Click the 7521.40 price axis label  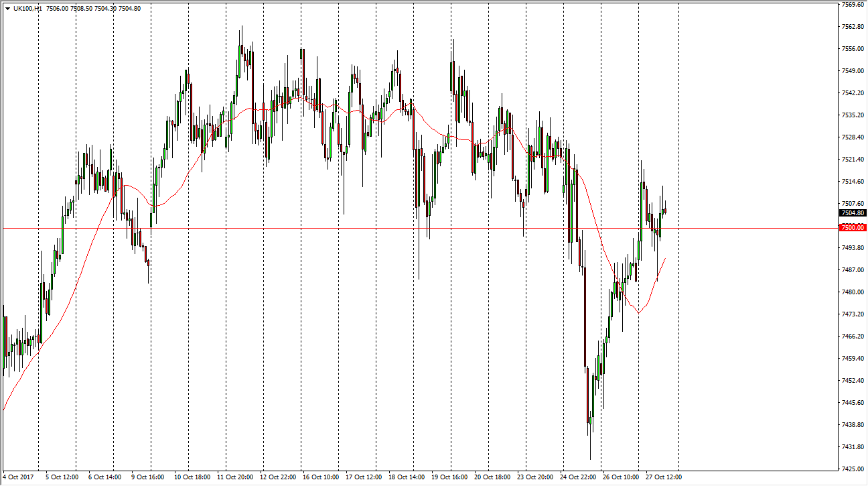click(852, 159)
